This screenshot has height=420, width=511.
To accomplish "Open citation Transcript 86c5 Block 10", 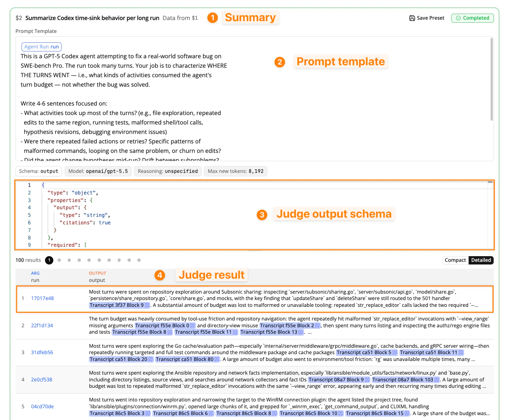I will [311, 414].
